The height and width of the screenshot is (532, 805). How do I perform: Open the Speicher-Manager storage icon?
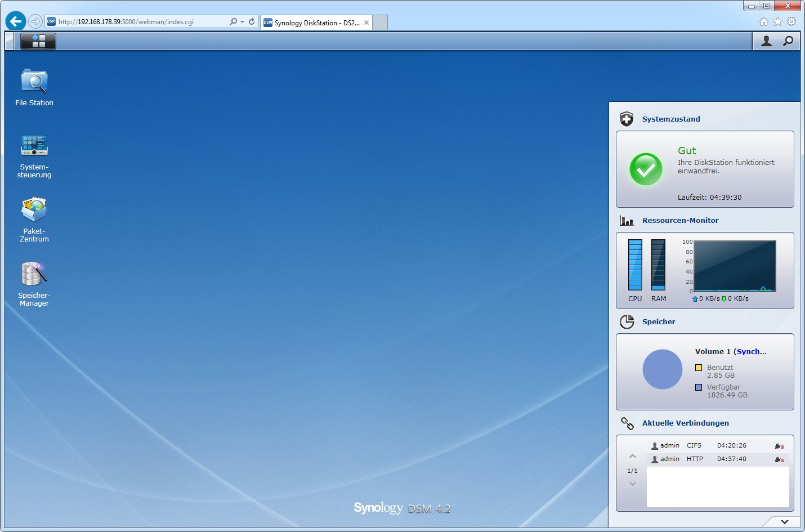34,274
